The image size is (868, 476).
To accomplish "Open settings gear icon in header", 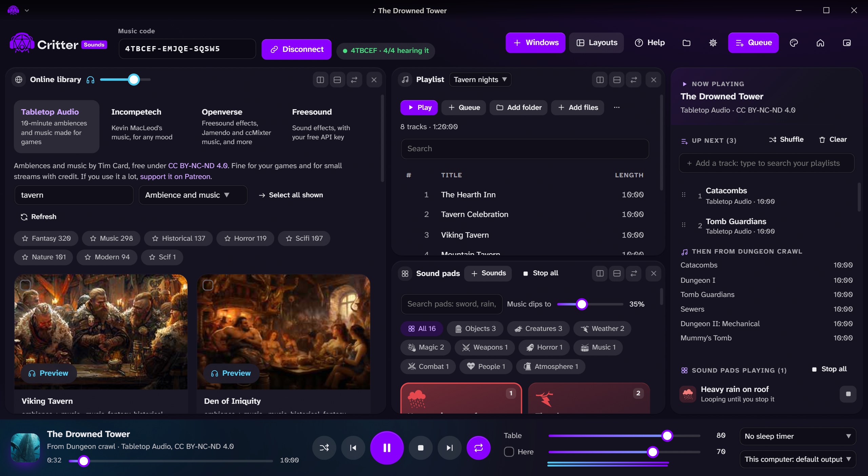I will [713, 43].
